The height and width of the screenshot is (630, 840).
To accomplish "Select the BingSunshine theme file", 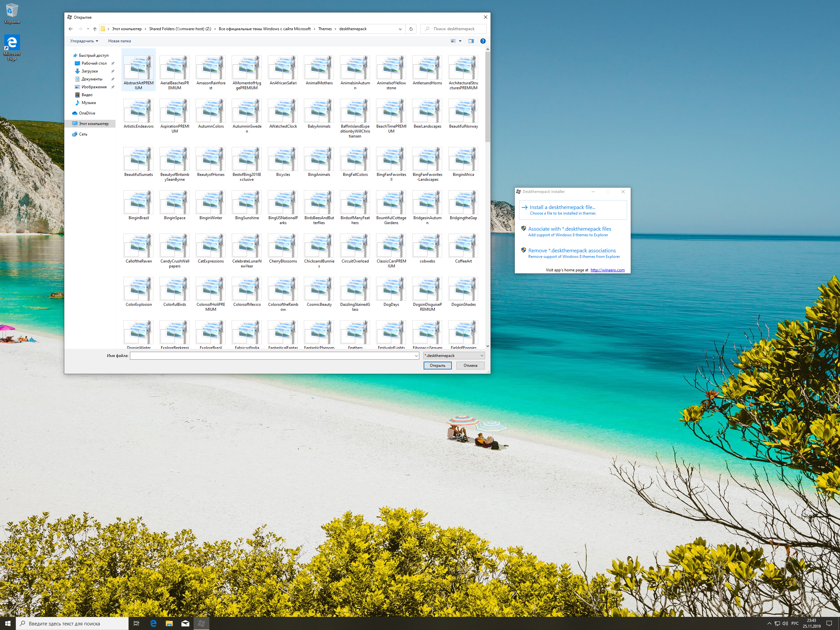I will (x=247, y=205).
